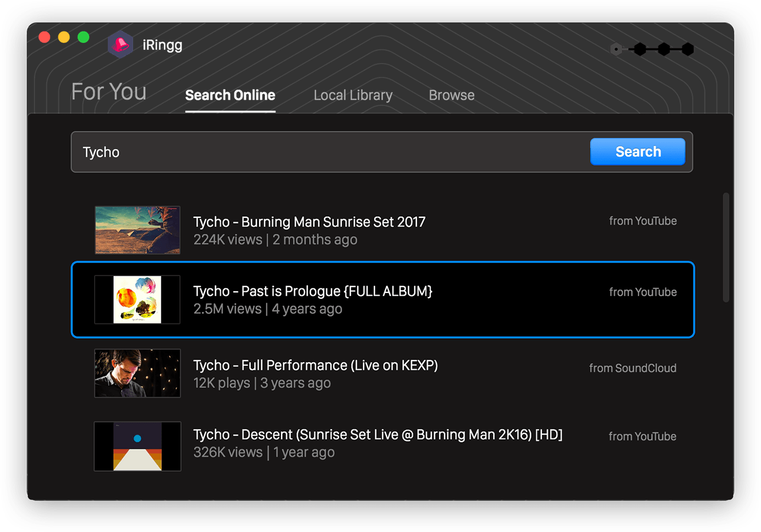The height and width of the screenshot is (532, 761).
Task: Open the For You tab
Action: (109, 92)
